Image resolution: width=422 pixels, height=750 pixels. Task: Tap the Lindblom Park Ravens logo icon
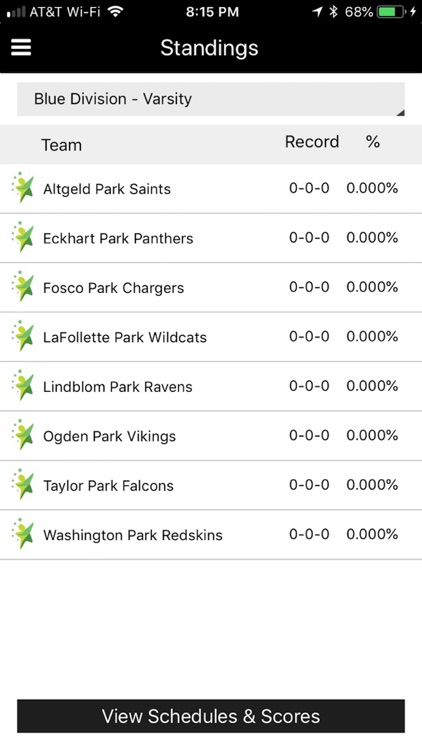[x=23, y=385]
